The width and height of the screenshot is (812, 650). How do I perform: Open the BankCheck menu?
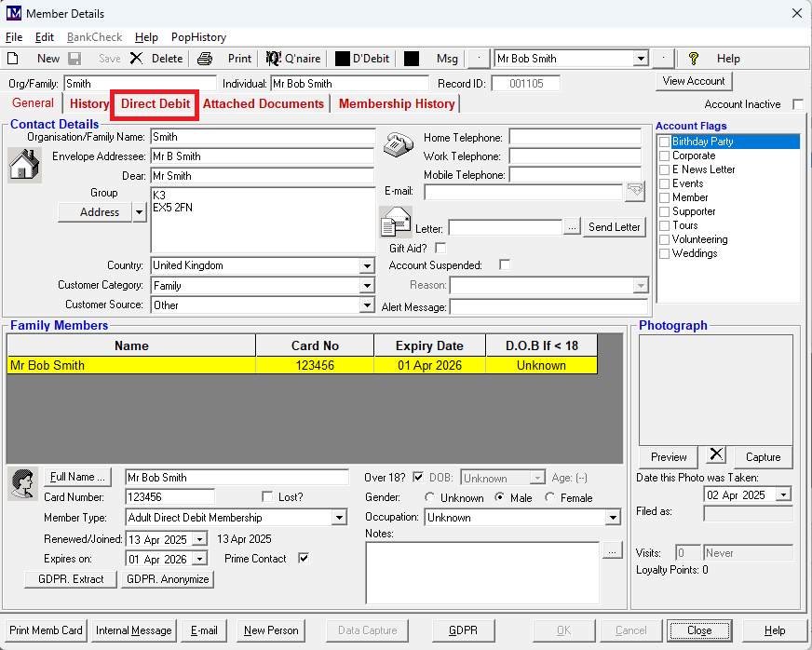point(94,37)
